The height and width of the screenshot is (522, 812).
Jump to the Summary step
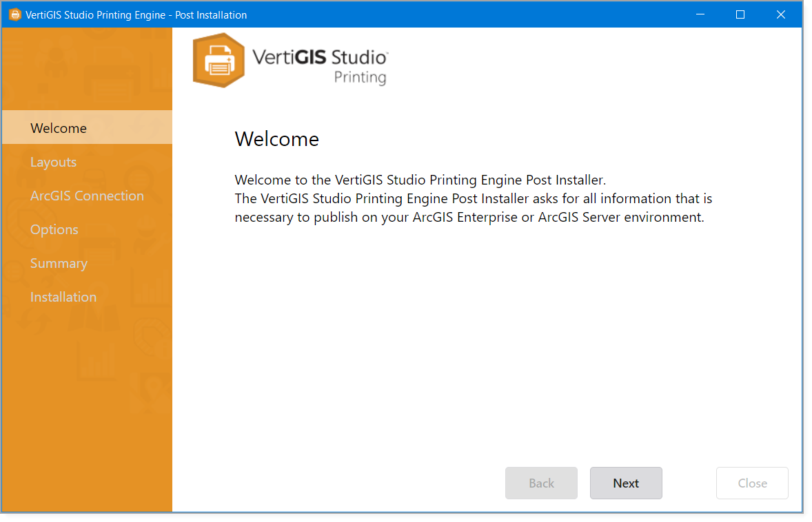click(x=59, y=263)
